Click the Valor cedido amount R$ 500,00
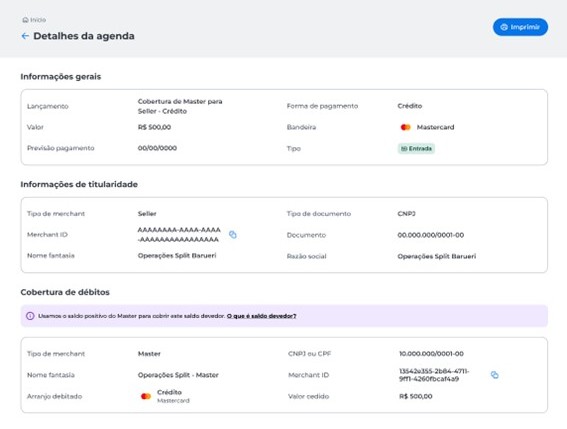567x429 pixels. coord(416,396)
